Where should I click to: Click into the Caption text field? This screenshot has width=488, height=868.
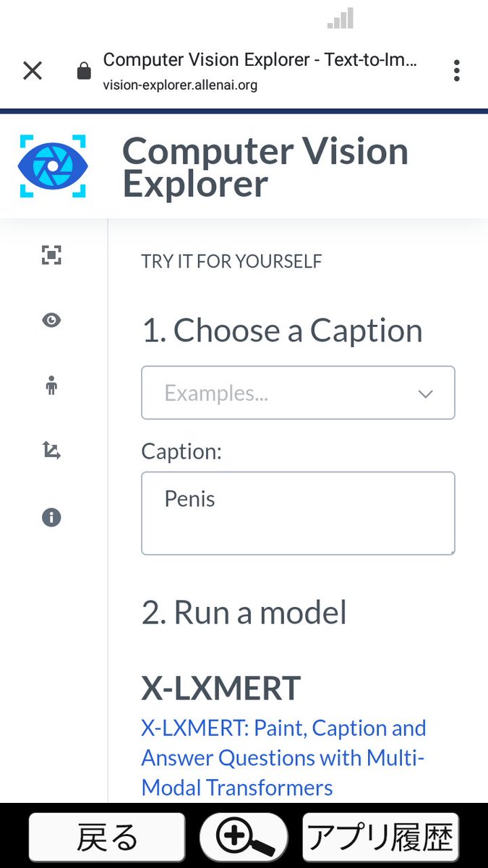298,514
